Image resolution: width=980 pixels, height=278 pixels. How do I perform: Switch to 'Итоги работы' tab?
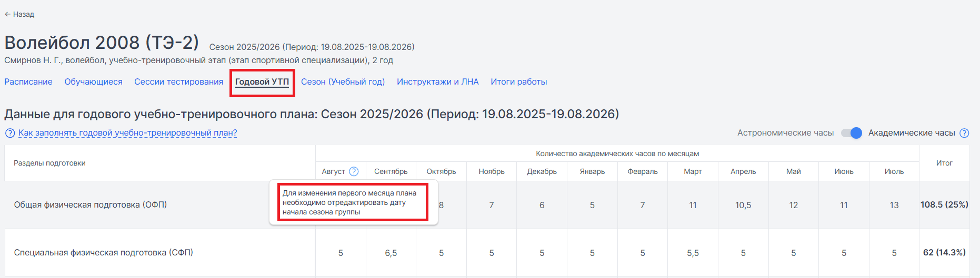pos(519,81)
